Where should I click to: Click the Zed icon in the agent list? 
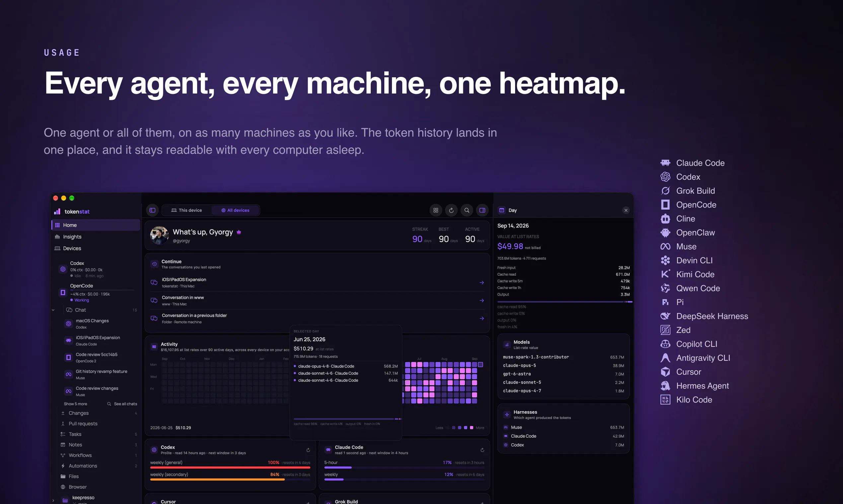click(x=665, y=330)
